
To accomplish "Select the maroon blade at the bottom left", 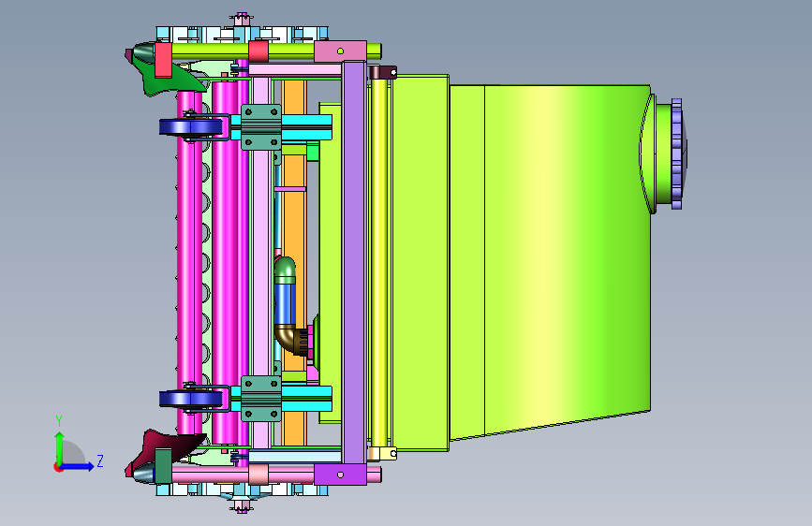I will 166,449.
